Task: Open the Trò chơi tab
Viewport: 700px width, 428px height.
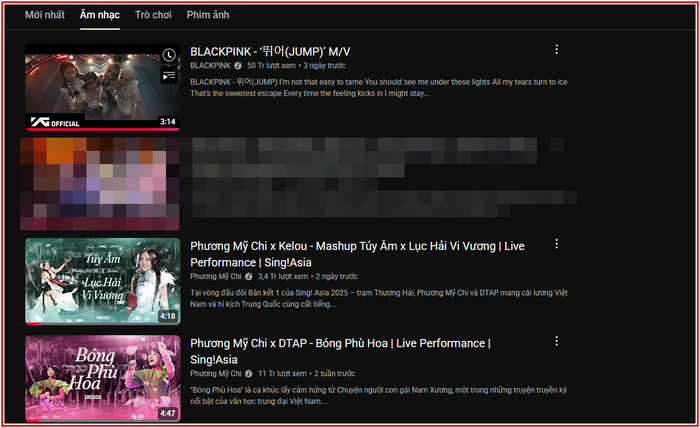Action: 153,15
